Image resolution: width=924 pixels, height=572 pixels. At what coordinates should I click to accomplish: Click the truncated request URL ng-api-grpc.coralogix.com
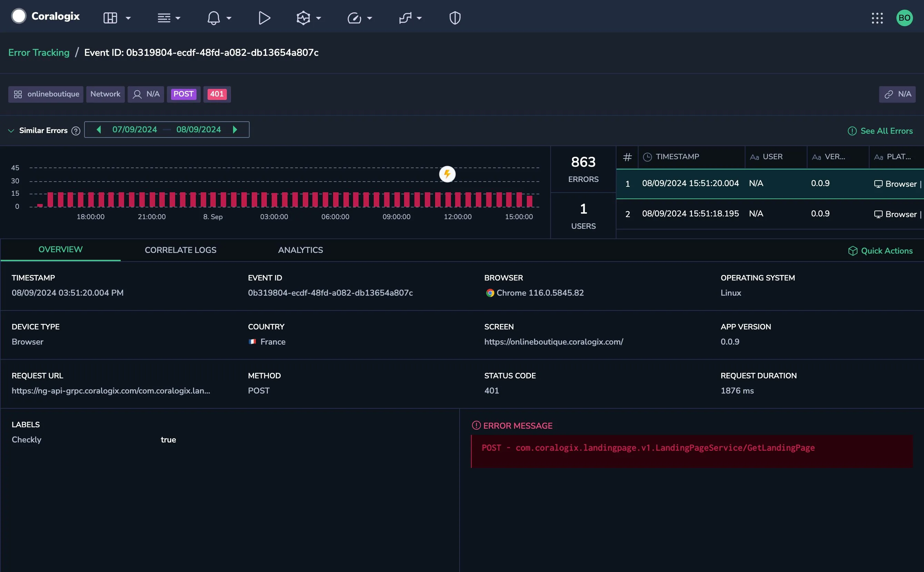click(111, 390)
